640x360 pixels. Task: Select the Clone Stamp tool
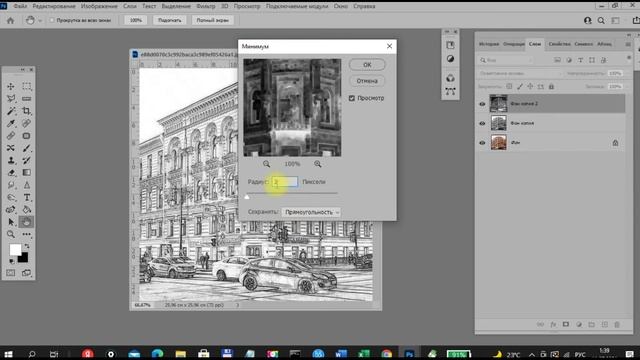click(x=11, y=160)
